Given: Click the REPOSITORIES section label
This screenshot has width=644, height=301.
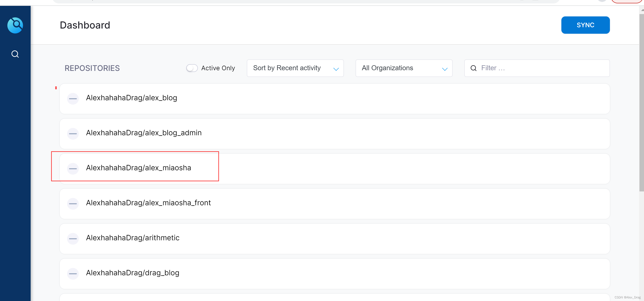Looking at the screenshot, I should [x=92, y=68].
